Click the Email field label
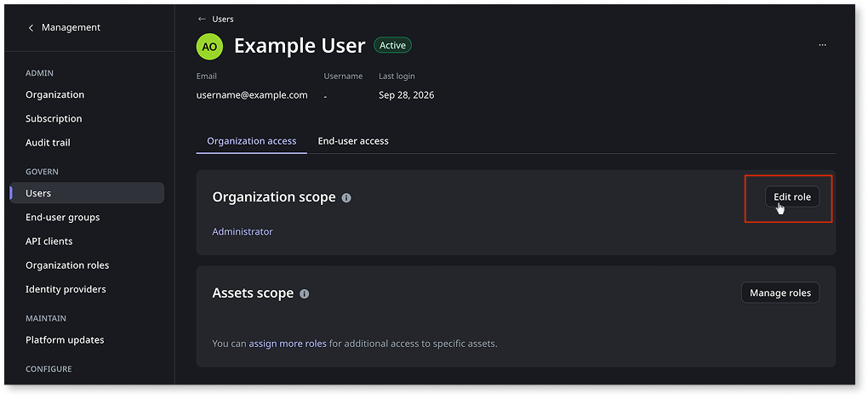 pos(207,77)
